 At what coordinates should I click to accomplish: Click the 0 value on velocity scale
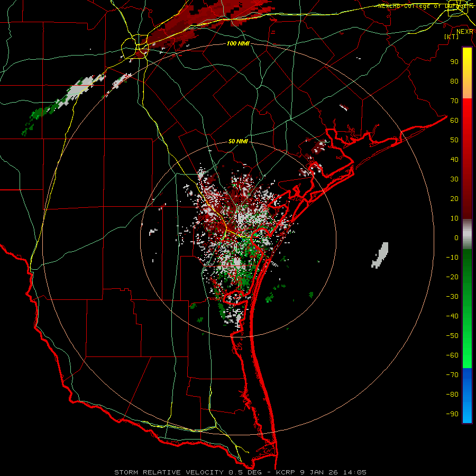456,237
